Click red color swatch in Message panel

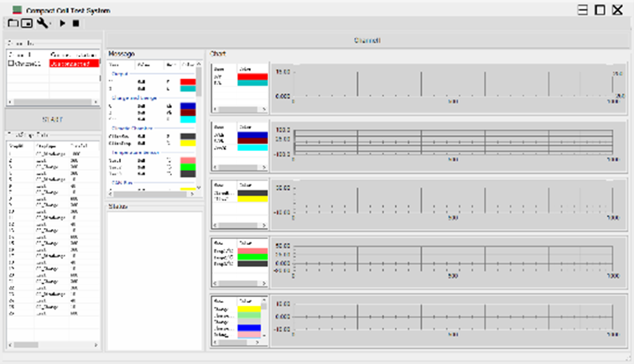(x=187, y=81)
